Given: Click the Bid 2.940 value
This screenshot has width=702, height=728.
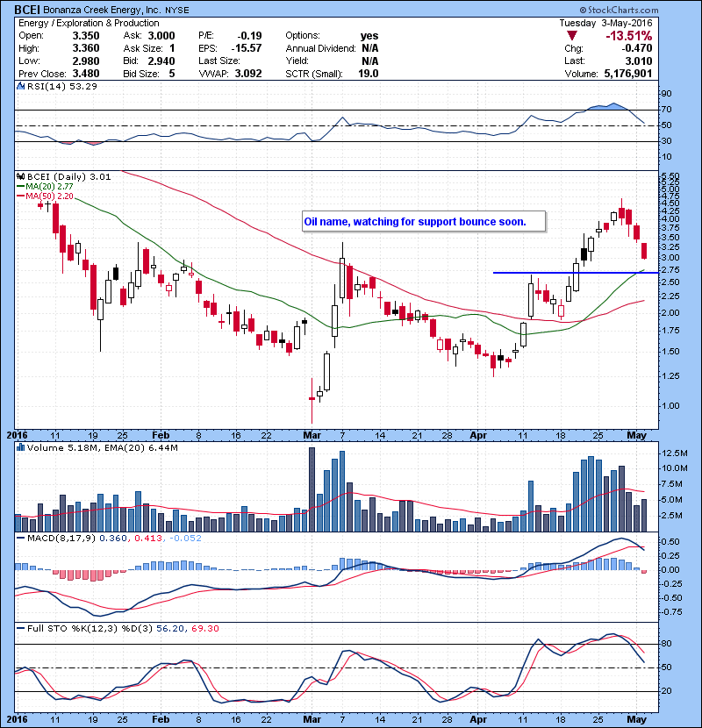Looking at the screenshot, I should pyautogui.click(x=161, y=61).
